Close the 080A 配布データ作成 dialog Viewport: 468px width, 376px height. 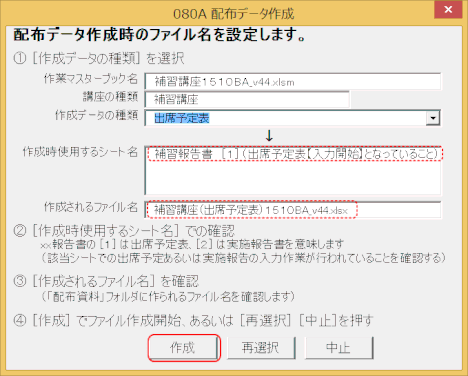[x=448, y=10]
